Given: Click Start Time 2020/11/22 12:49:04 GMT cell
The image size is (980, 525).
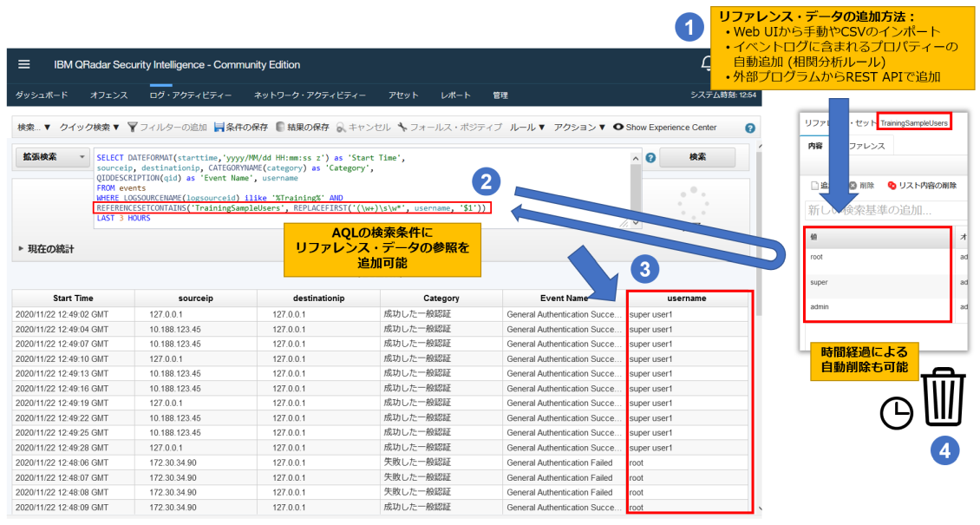Looking at the screenshot, I should pos(73,330).
